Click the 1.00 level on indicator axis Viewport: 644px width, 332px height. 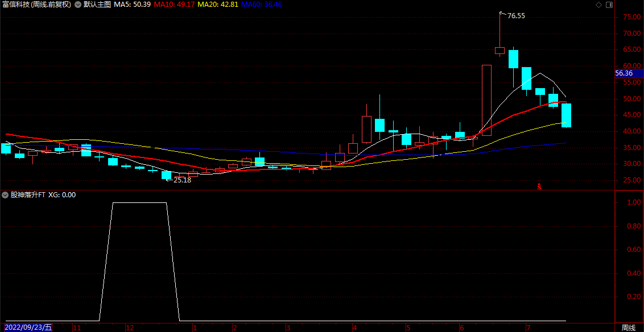click(x=634, y=202)
